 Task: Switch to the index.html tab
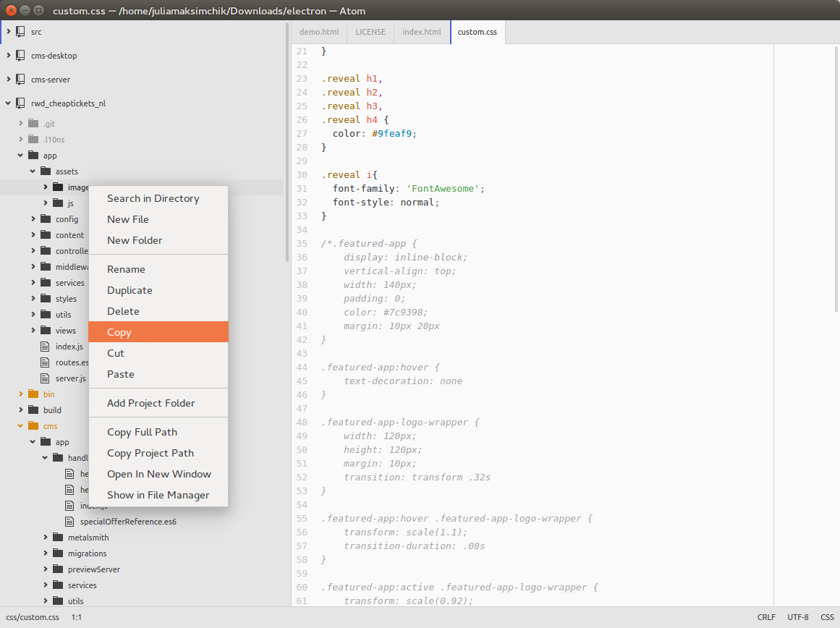pyautogui.click(x=422, y=32)
